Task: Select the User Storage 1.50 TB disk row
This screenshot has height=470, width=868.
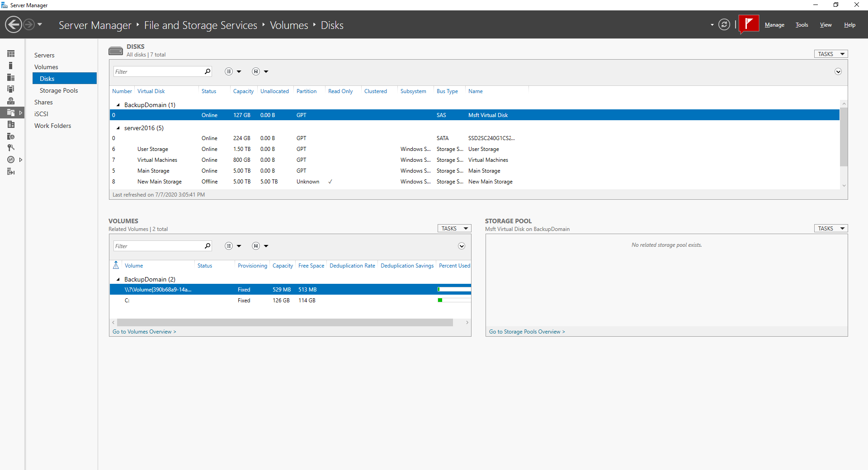Action: point(474,149)
